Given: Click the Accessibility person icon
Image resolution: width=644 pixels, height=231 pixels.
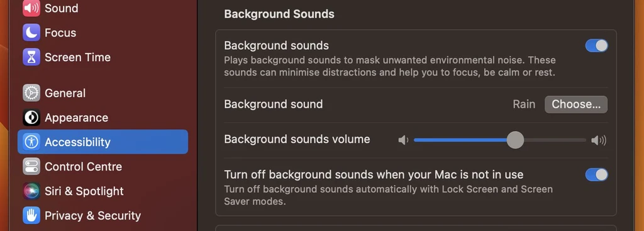Looking at the screenshot, I should click(x=31, y=142).
